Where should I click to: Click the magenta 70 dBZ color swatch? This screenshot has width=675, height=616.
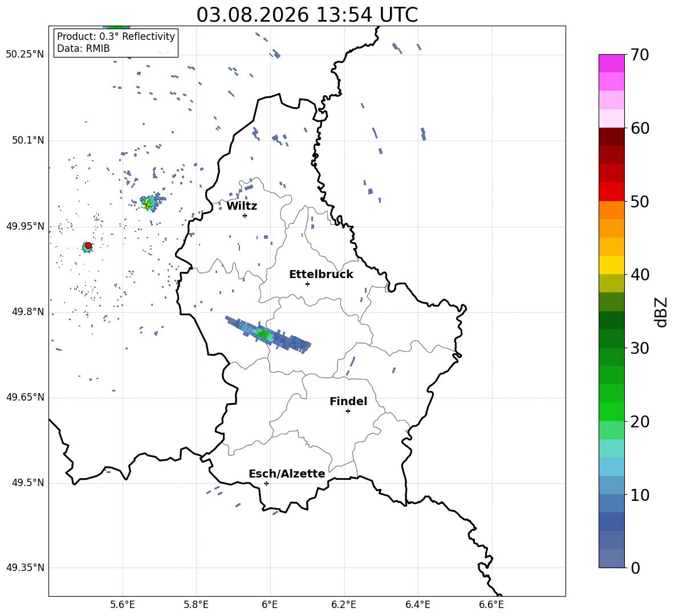pyautogui.click(x=611, y=64)
